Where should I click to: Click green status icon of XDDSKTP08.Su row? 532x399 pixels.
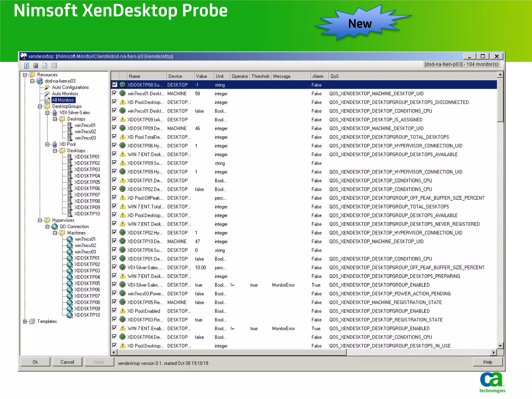122,85
